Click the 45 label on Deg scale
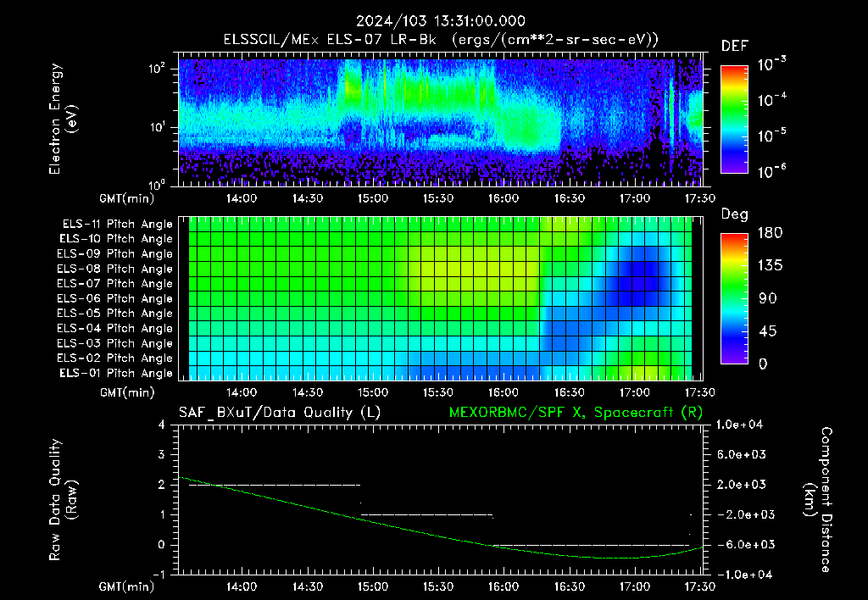Viewport: 868px width, 600px height. [x=770, y=331]
